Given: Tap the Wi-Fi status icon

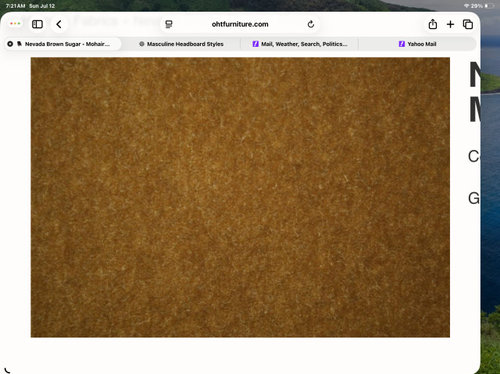Looking at the screenshot, I should [466, 6].
